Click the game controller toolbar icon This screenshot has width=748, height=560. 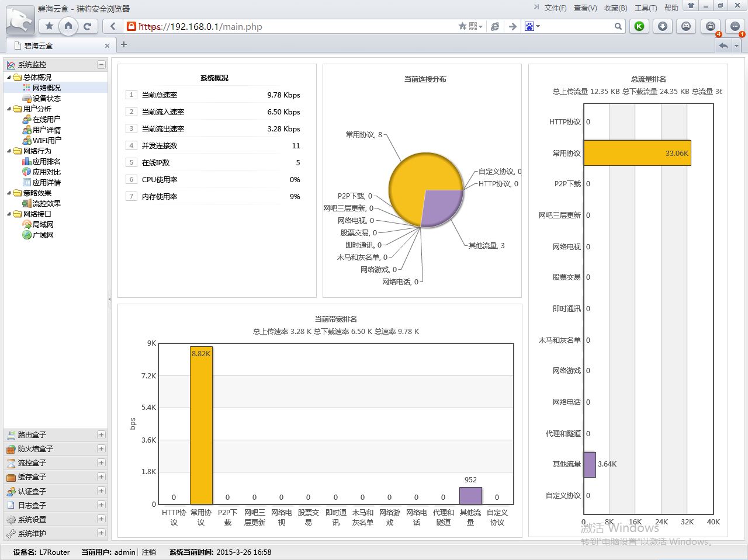click(686, 26)
